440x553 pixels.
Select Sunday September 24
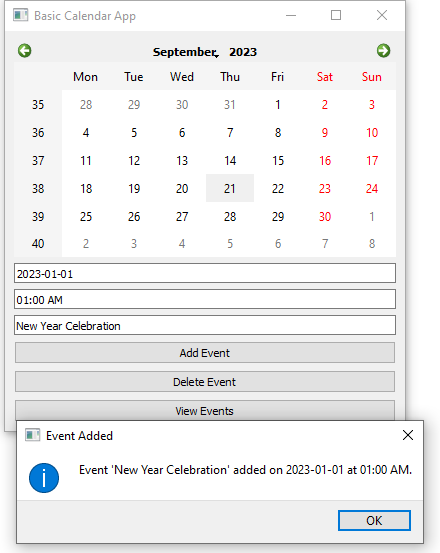372,188
